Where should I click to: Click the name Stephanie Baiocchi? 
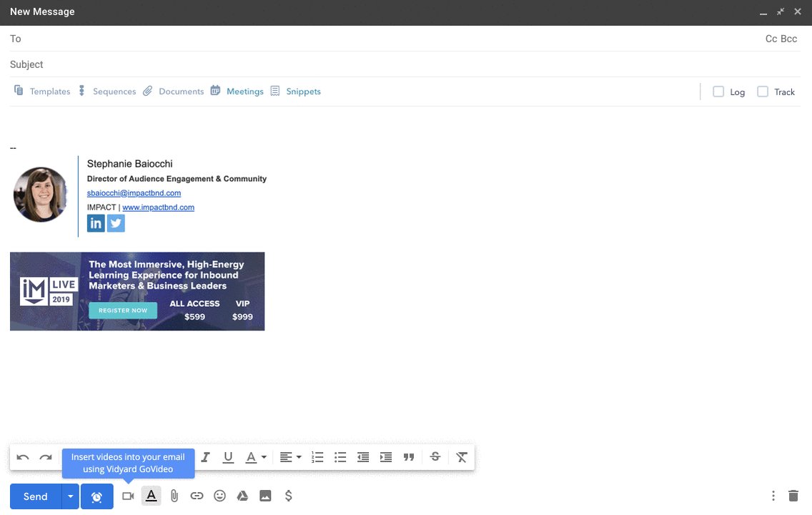click(x=129, y=164)
